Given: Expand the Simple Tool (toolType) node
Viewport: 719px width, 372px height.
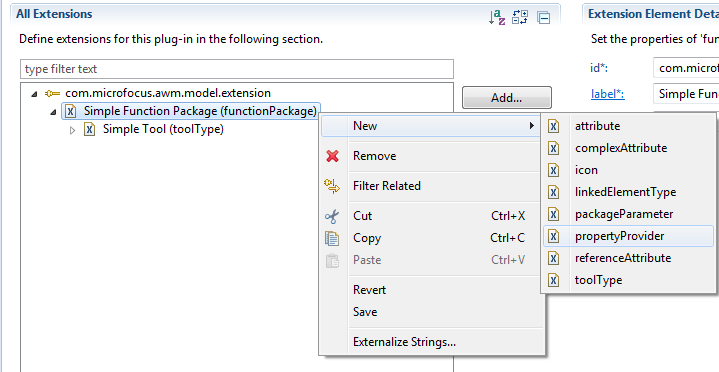Looking at the screenshot, I should (72, 130).
